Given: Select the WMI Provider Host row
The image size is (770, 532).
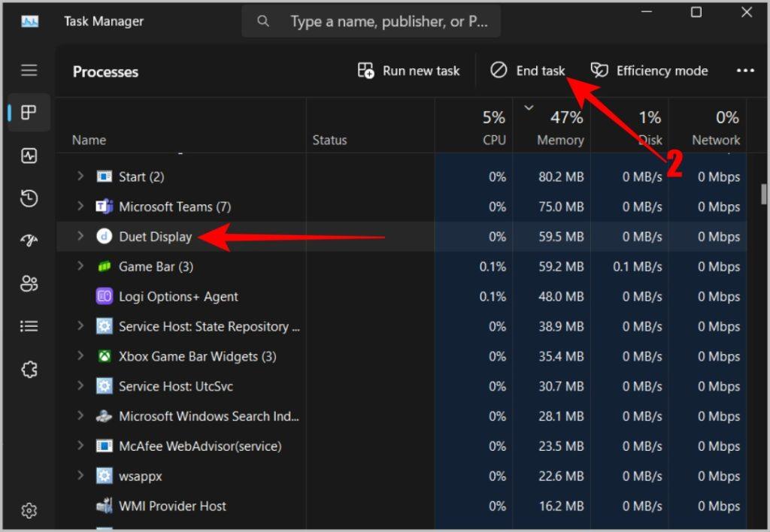Looking at the screenshot, I should coord(402,506).
